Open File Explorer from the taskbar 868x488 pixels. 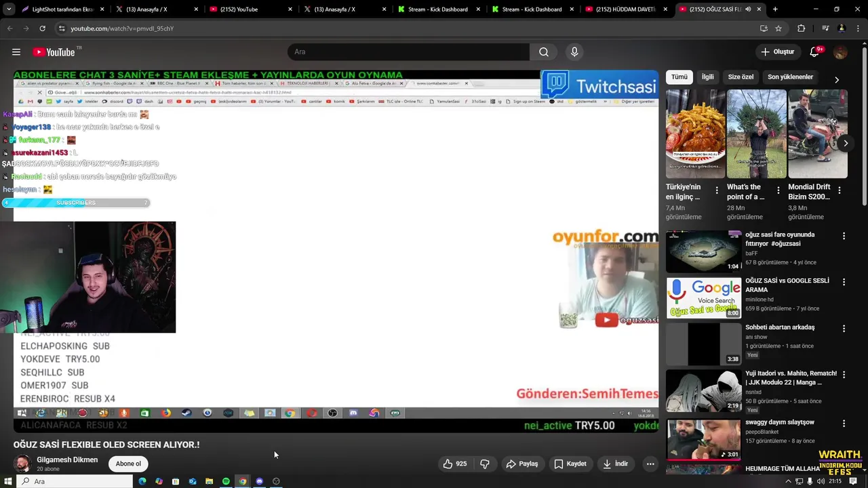[x=209, y=481]
